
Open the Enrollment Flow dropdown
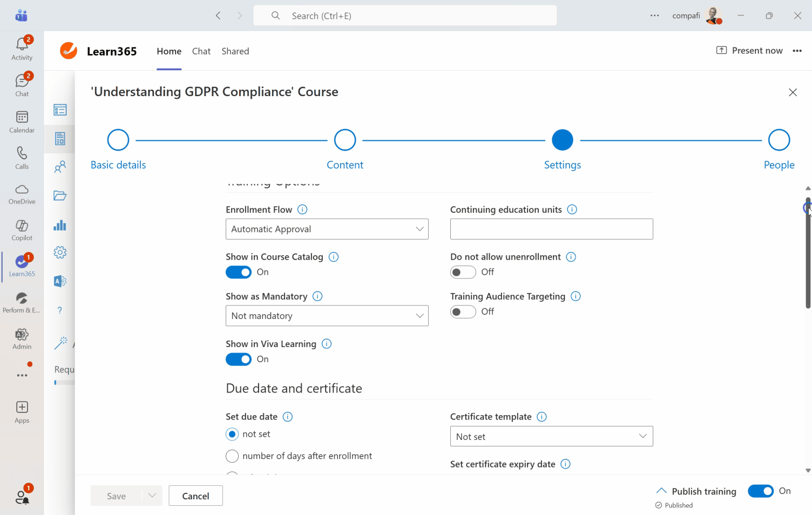point(327,229)
